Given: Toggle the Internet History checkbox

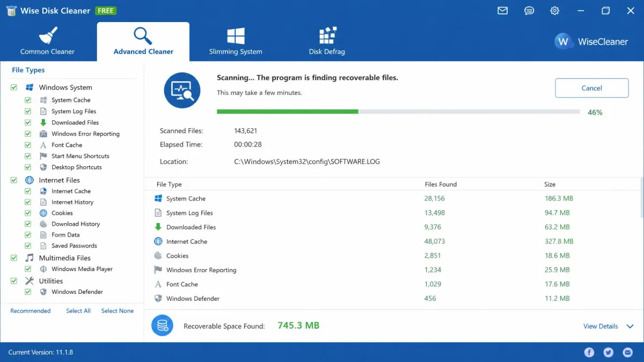Looking at the screenshot, I should [x=28, y=202].
